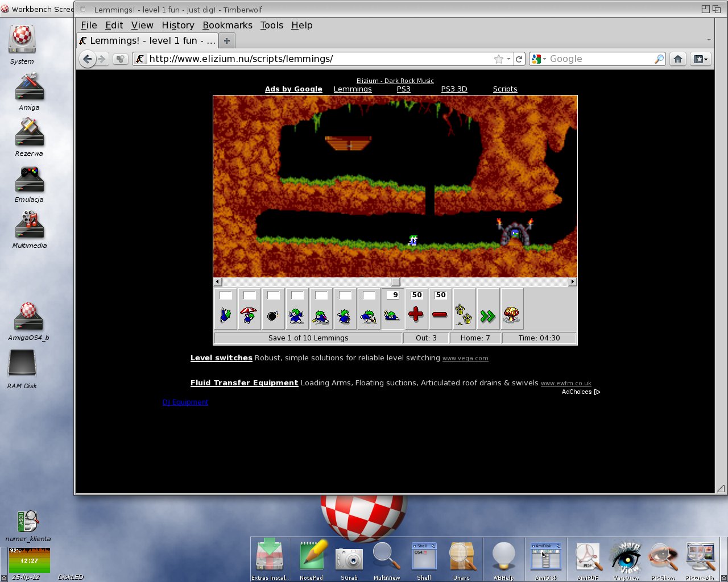Focus the URL address bar
Screen dimensions: 728x582
tap(318, 59)
